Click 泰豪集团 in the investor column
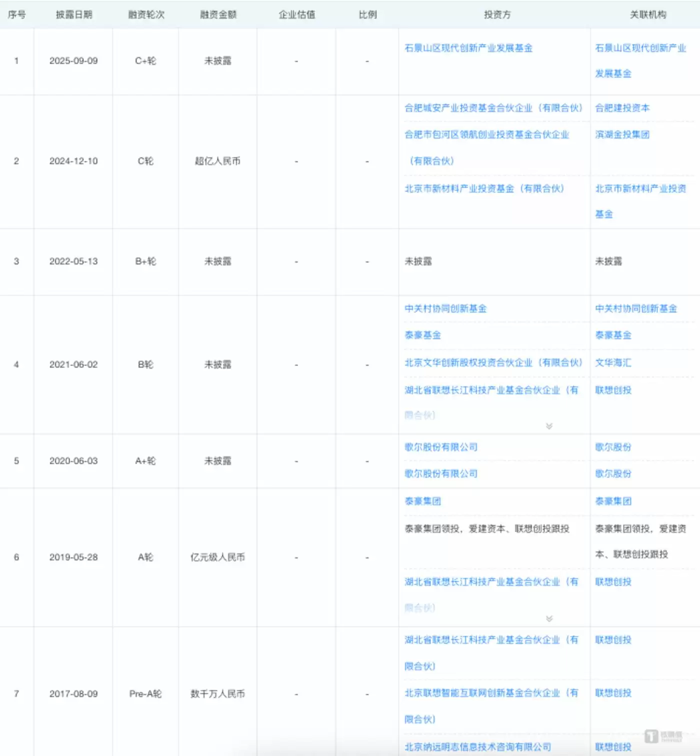 [422, 501]
